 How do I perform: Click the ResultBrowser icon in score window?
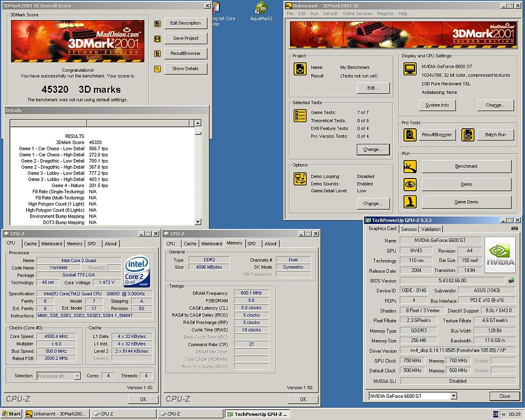[x=157, y=53]
